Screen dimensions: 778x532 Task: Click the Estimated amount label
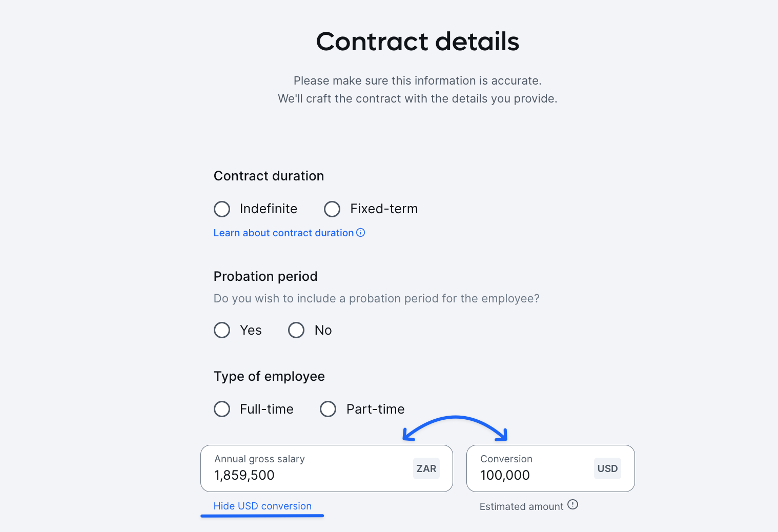pyautogui.click(x=521, y=506)
